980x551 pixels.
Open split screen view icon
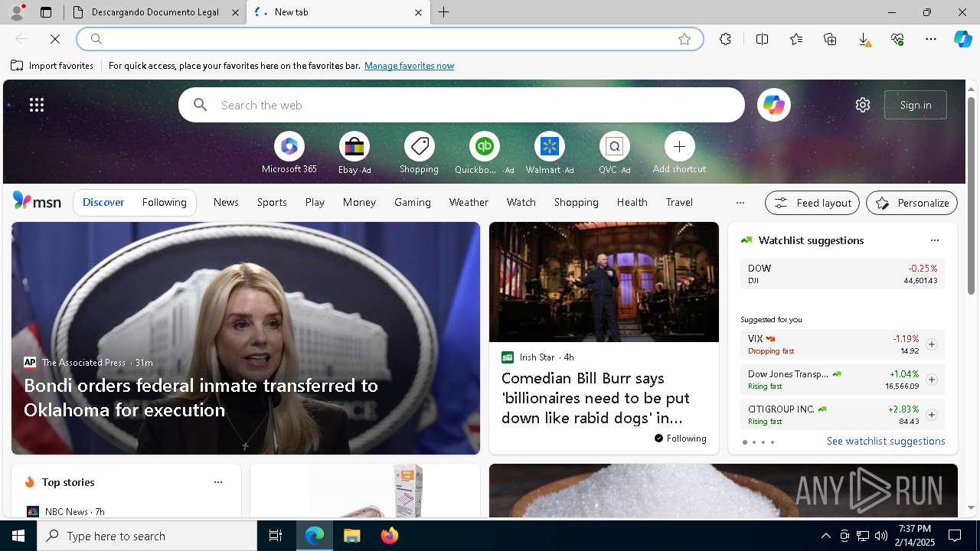[x=762, y=39]
